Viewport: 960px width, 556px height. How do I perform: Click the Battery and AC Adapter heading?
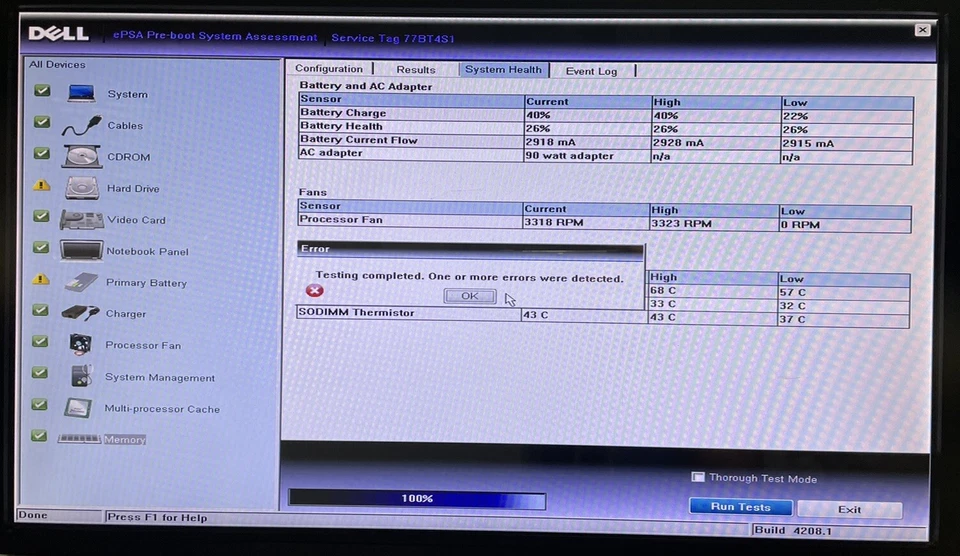tap(366, 86)
